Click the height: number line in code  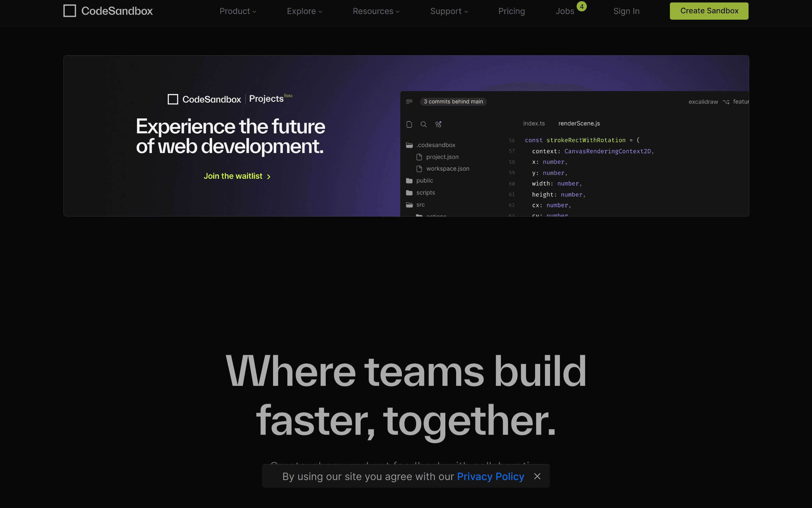click(558, 195)
